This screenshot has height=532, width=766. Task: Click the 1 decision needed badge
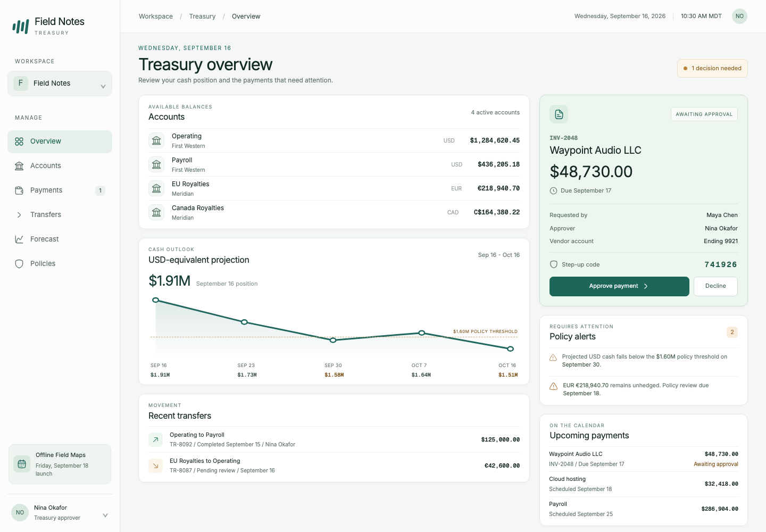pyautogui.click(x=712, y=68)
